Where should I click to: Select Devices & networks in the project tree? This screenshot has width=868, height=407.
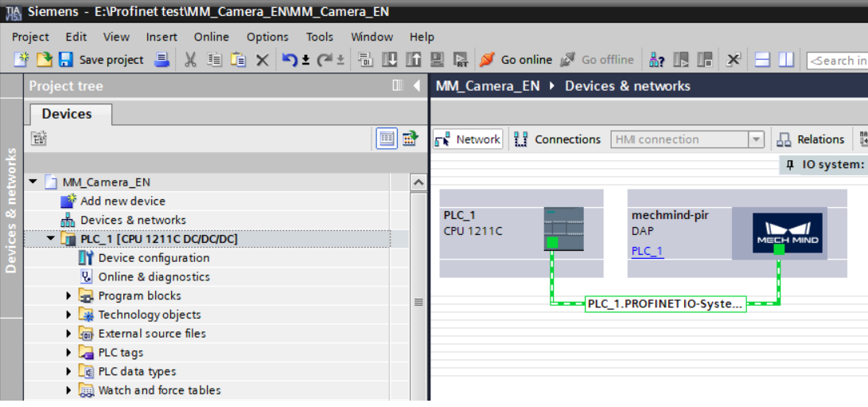point(133,220)
